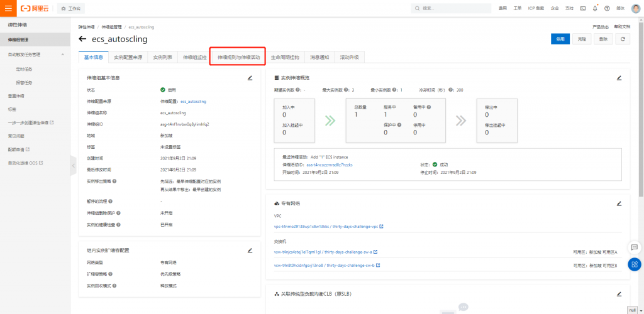Image resolution: width=644 pixels, height=314 pixels.
Task: Click the help icon beside 保护中
Action: point(399,125)
